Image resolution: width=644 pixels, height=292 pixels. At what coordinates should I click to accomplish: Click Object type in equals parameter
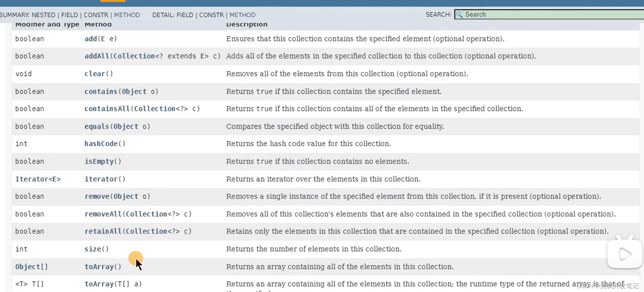pos(126,126)
